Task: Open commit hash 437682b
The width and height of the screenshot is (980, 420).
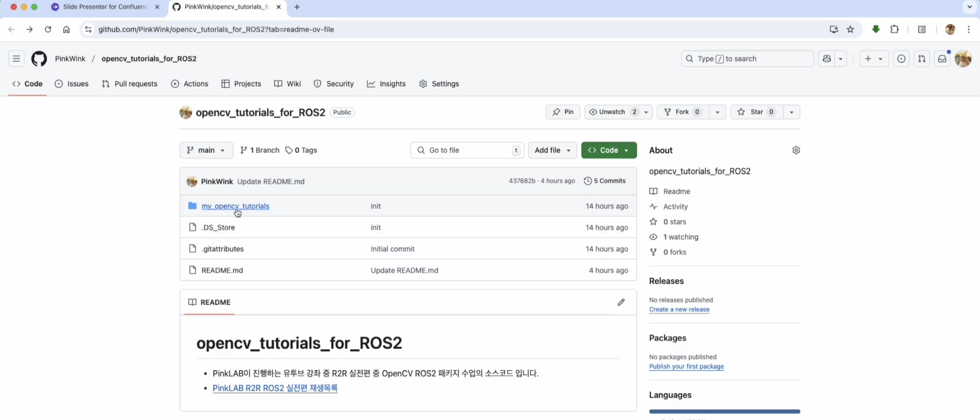Action: coord(522,181)
